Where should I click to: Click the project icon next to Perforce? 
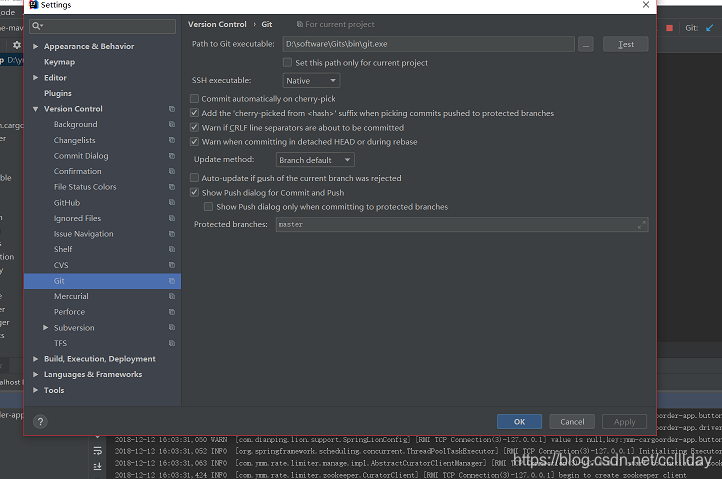[172, 312]
